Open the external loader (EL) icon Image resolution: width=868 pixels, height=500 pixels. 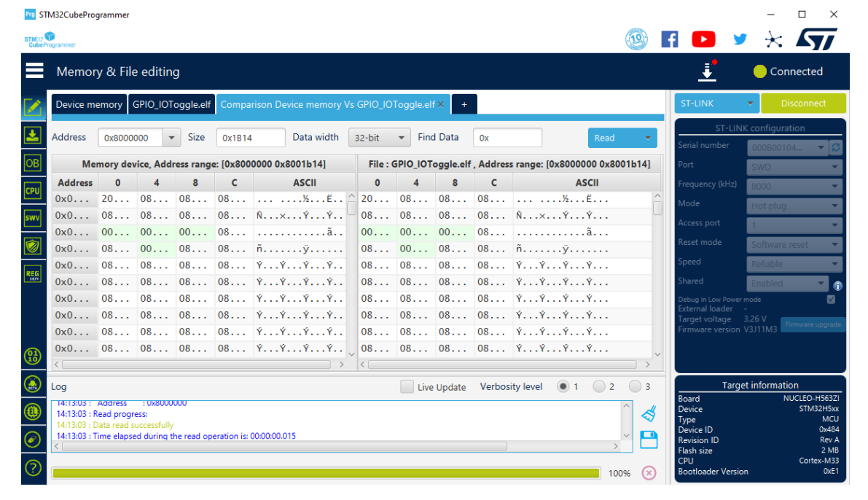[x=33, y=411]
